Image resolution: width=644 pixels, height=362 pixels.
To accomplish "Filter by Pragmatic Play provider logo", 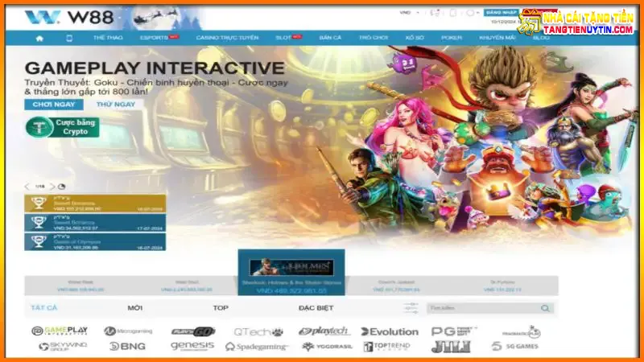I will coord(521,331).
